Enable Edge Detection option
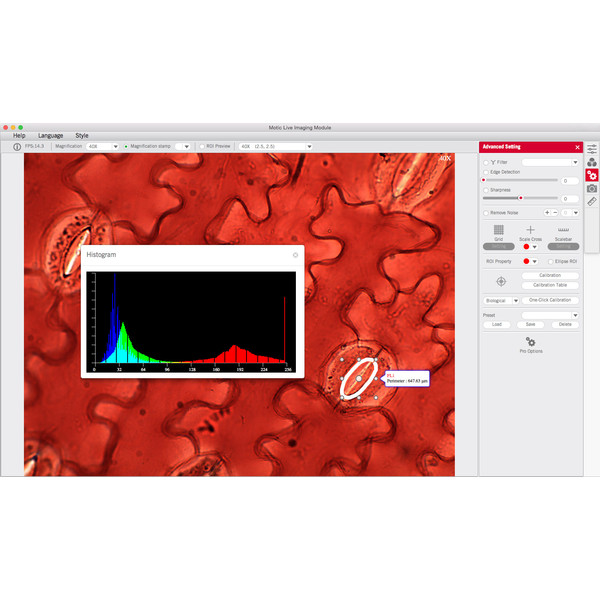 pos(486,172)
